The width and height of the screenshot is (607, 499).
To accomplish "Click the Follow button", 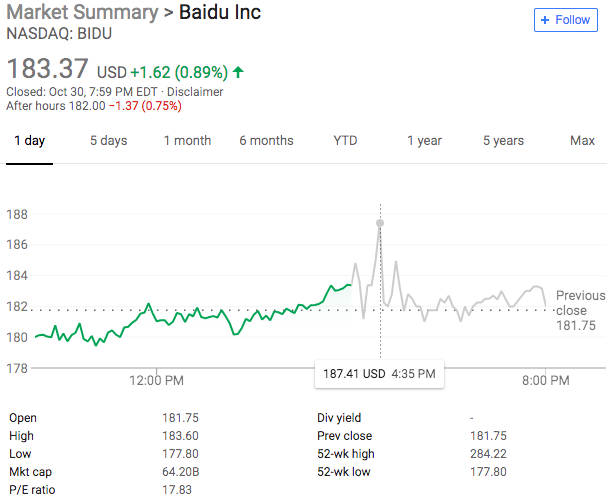I will pos(565,20).
